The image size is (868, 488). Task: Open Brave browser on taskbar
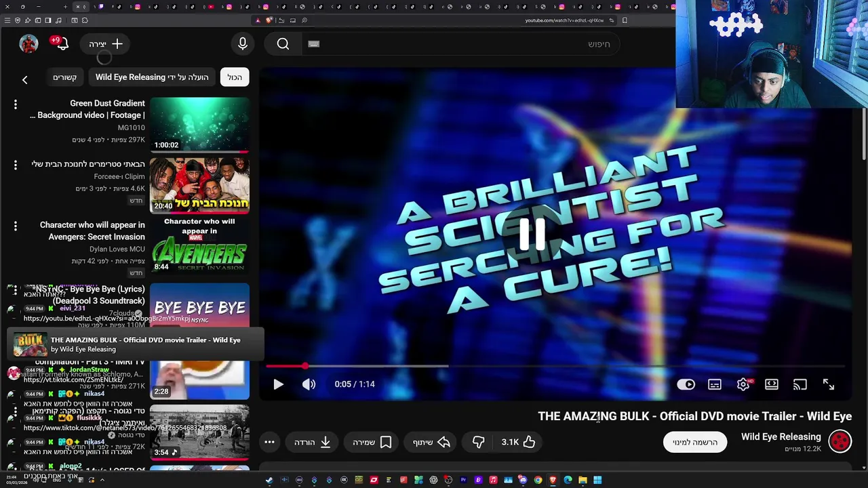[553, 480]
